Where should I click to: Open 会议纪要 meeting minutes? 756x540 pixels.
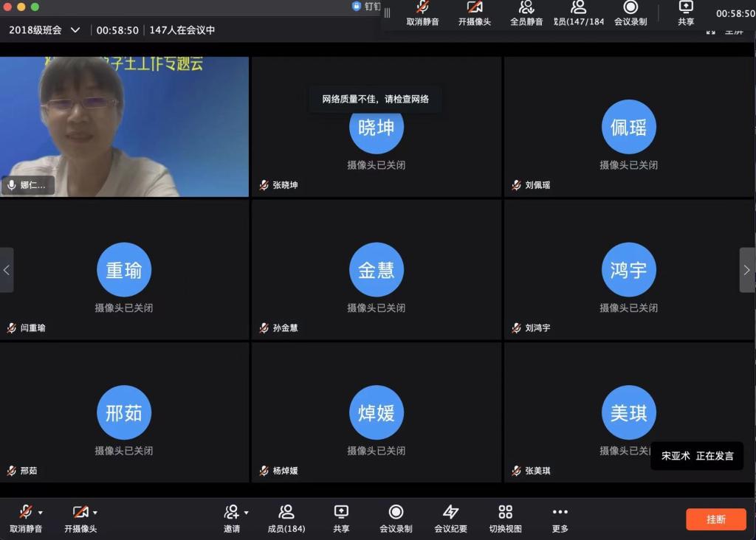pos(450,513)
